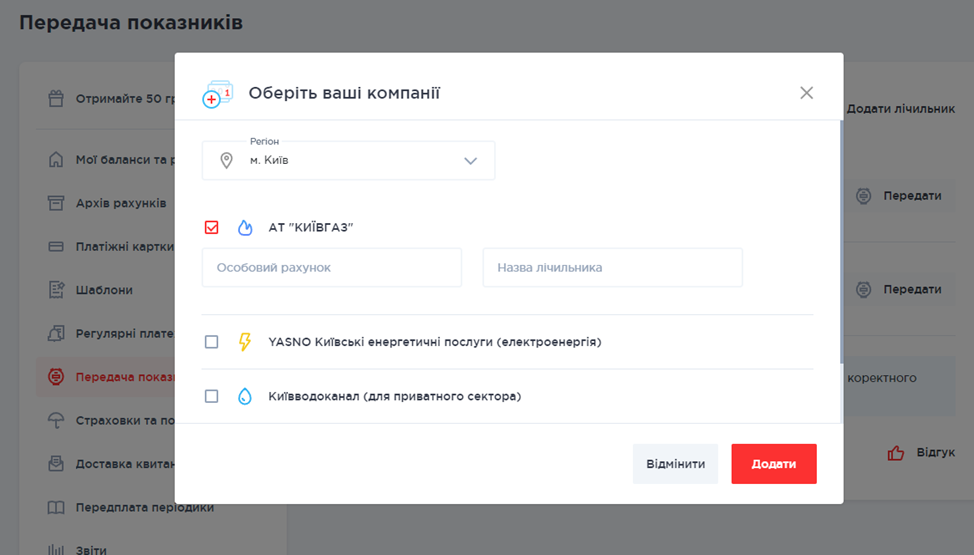Viewport: 974px width, 555px height.
Task: Click the Особовий рахунок input field
Action: click(x=332, y=267)
